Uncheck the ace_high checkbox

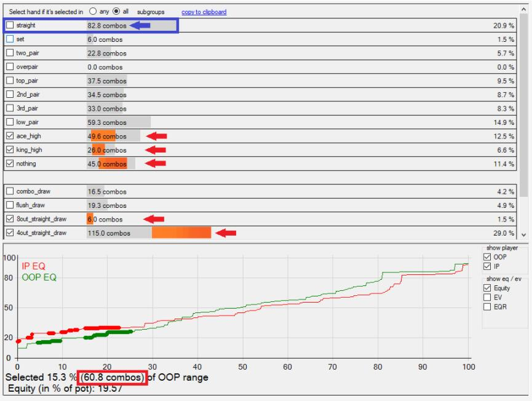tap(10, 136)
